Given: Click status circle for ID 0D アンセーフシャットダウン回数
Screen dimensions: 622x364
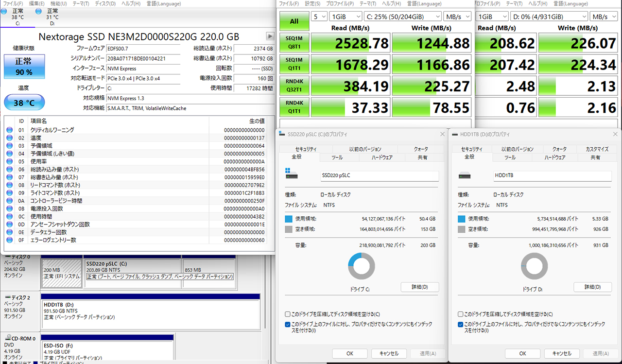Looking at the screenshot, I should [x=9, y=225].
